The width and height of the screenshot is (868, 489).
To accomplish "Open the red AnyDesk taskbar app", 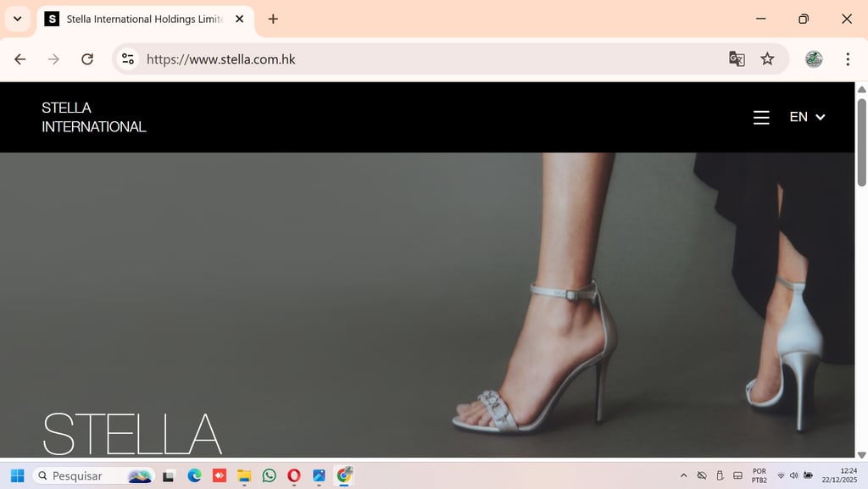I will point(220,475).
